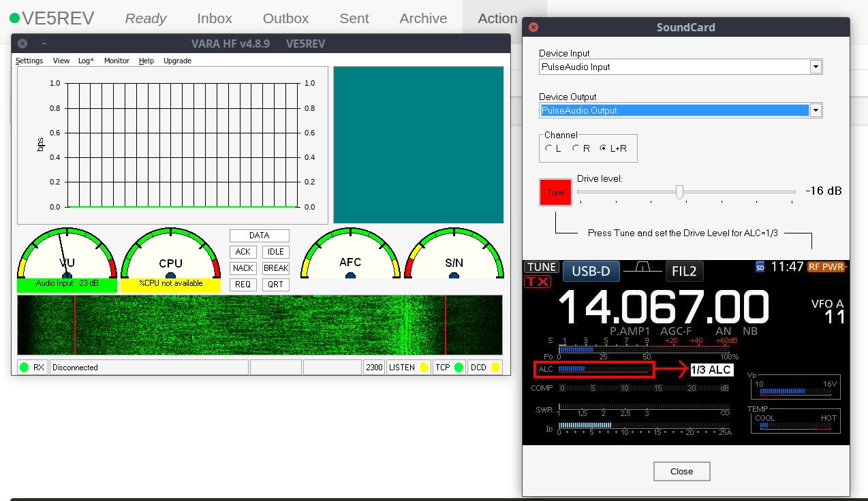Open the Action menu tab
Screen dimensions: 868x501
[504, 18]
